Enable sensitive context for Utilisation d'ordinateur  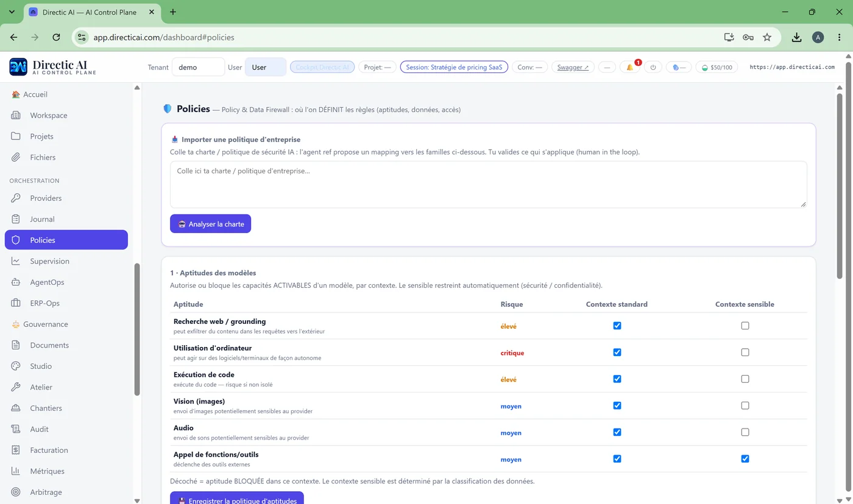745,352
